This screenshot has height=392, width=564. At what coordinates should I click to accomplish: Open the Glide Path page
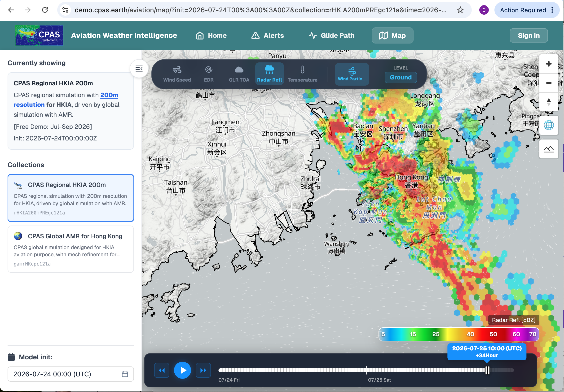coord(332,36)
